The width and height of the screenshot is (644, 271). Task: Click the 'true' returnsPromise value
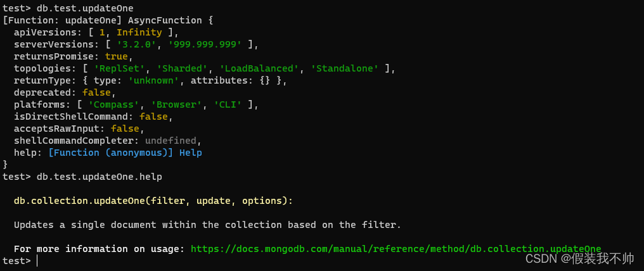116,56
